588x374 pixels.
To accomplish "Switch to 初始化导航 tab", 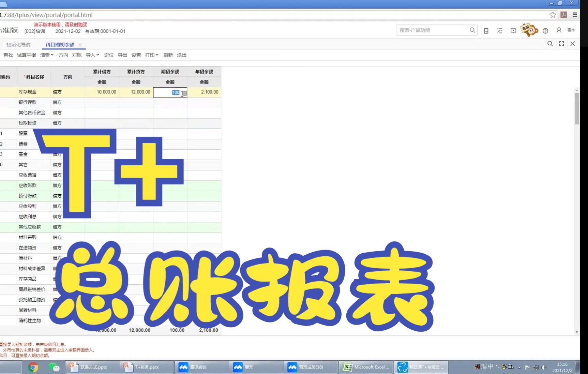I will pos(18,45).
